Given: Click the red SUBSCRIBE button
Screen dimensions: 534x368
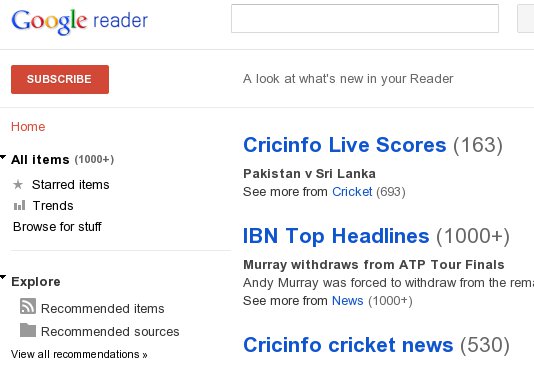Looking at the screenshot, I should click(x=60, y=79).
